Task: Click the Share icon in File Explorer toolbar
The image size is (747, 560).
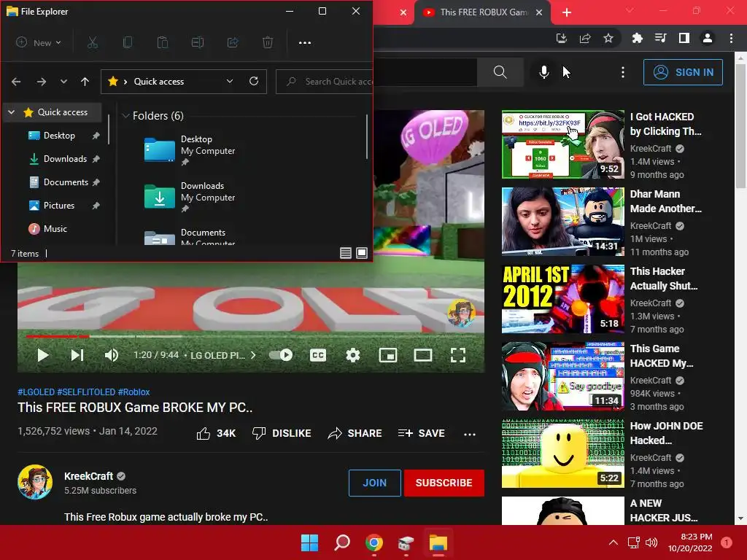Action: click(x=233, y=42)
